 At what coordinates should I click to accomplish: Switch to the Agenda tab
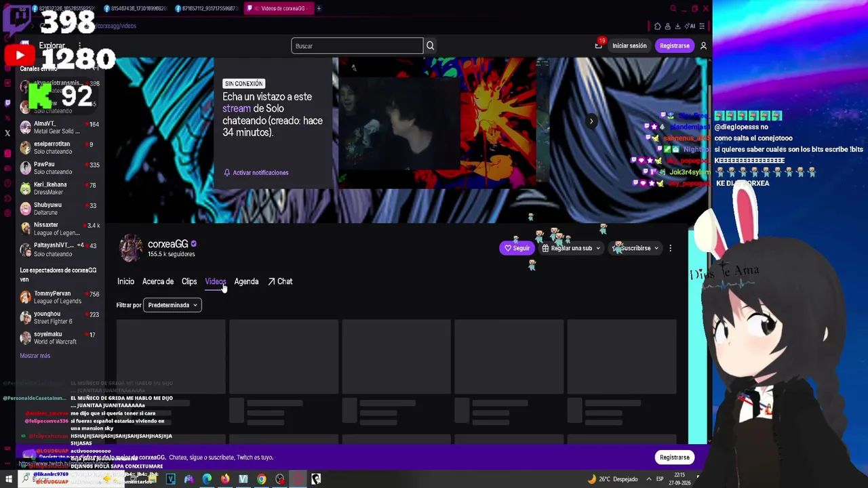tap(246, 281)
